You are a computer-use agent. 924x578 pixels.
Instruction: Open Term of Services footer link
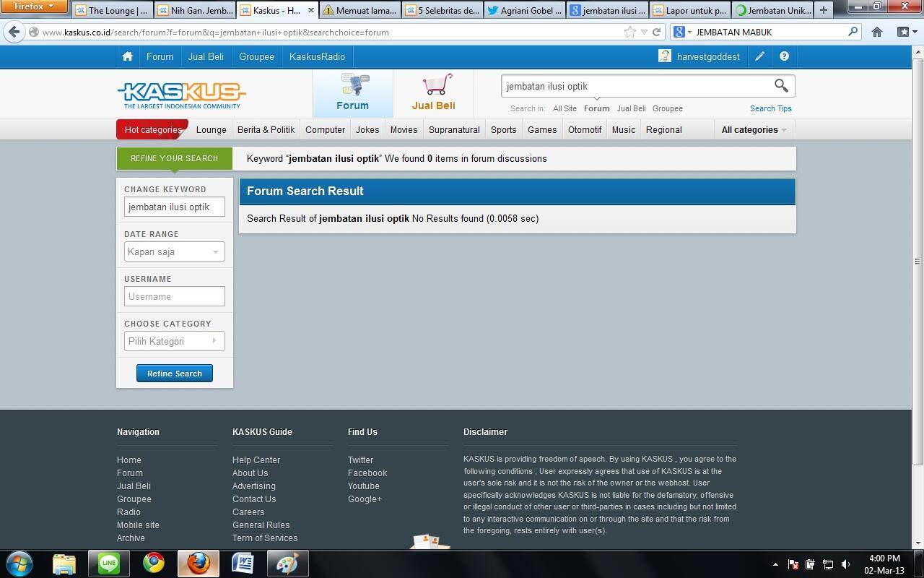coord(265,538)
